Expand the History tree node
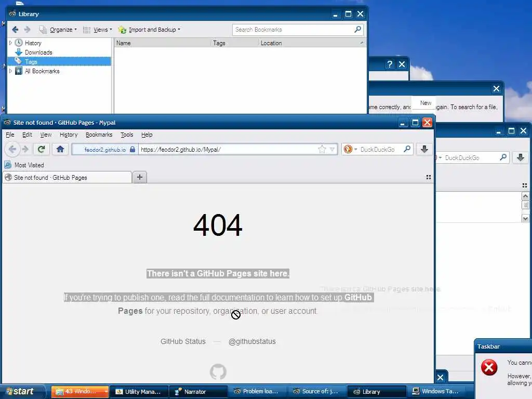This screenshot has width=532, height=399. tap(10, 43)
